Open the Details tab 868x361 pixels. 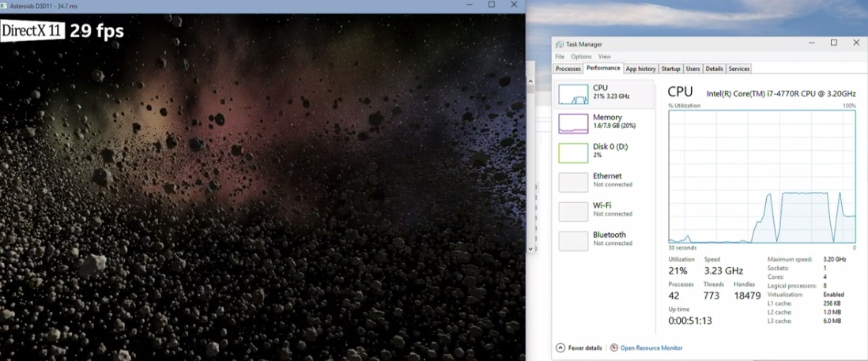click(714, 70)
